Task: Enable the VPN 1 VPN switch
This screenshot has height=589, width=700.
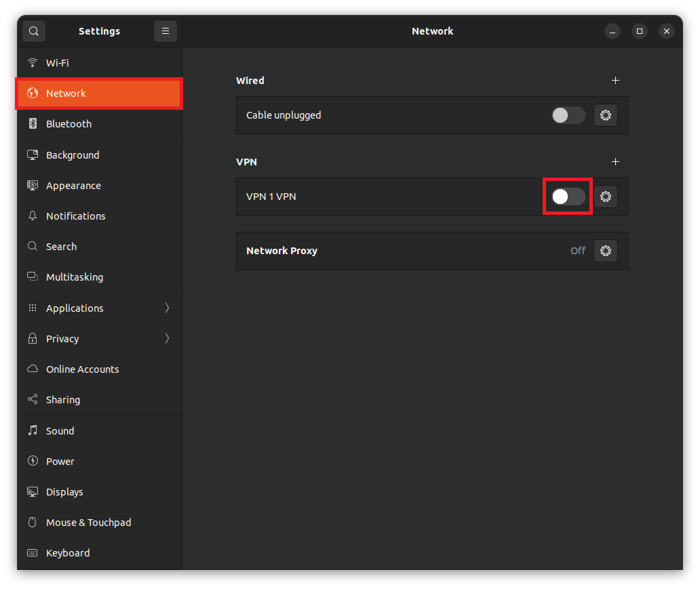Action: (568, 197)
